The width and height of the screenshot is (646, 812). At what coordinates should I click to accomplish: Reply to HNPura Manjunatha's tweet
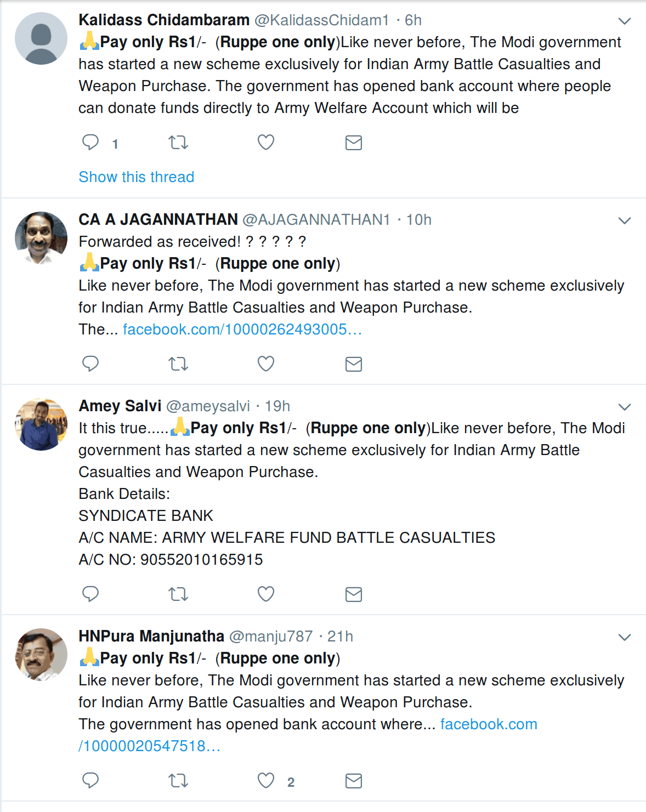[x=90, y=780]
